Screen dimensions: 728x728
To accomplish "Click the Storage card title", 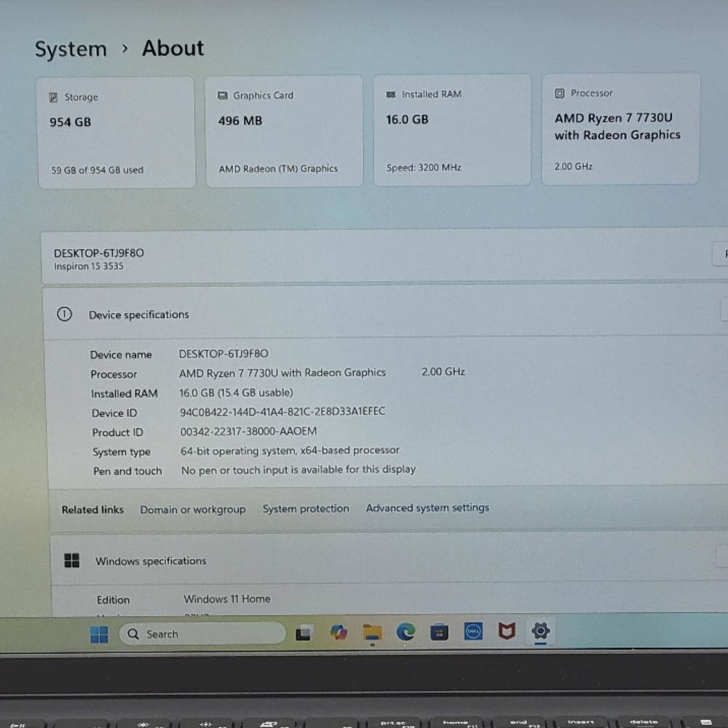I will (x=81, y=97).
